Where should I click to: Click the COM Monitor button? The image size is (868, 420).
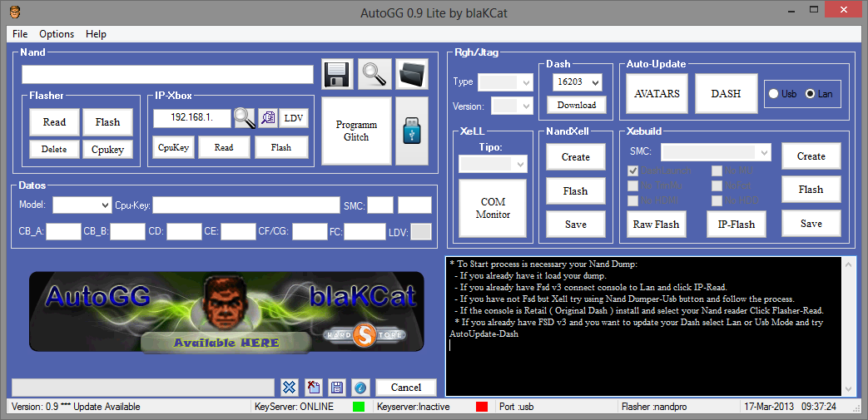(x=493, y=208)
